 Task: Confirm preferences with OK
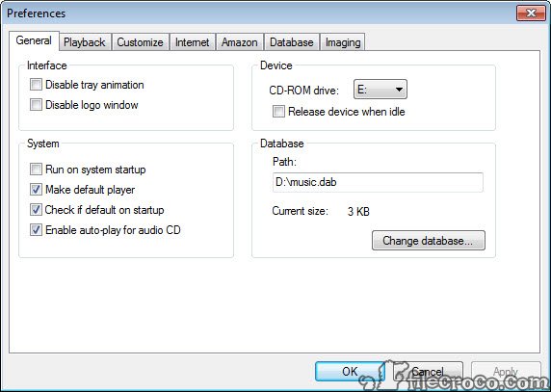pos(350,372)
